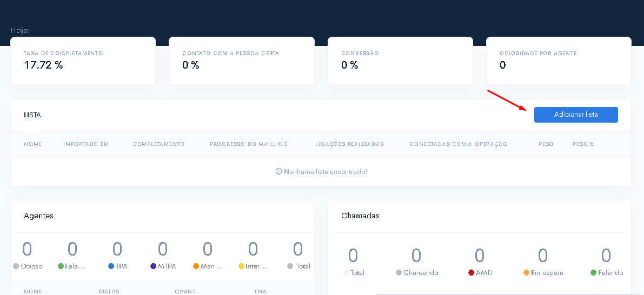Image resolution: width=644 pixels, height=295 pixels.
Task: Click the blue TPA status dot
Action: pos(111,266)
